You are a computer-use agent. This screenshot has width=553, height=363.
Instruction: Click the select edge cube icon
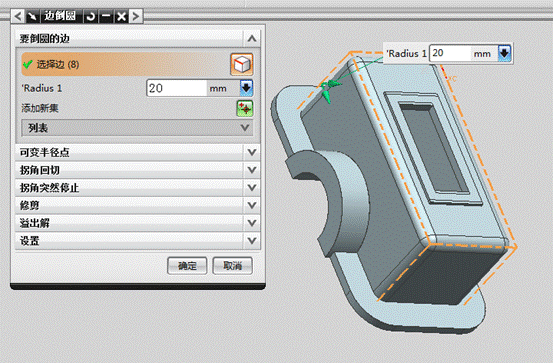coord(242,64)
